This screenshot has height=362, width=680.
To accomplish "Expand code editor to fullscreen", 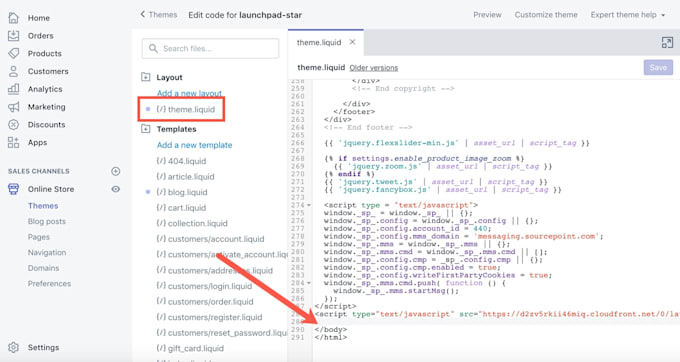I will click(x=667, y=42).
